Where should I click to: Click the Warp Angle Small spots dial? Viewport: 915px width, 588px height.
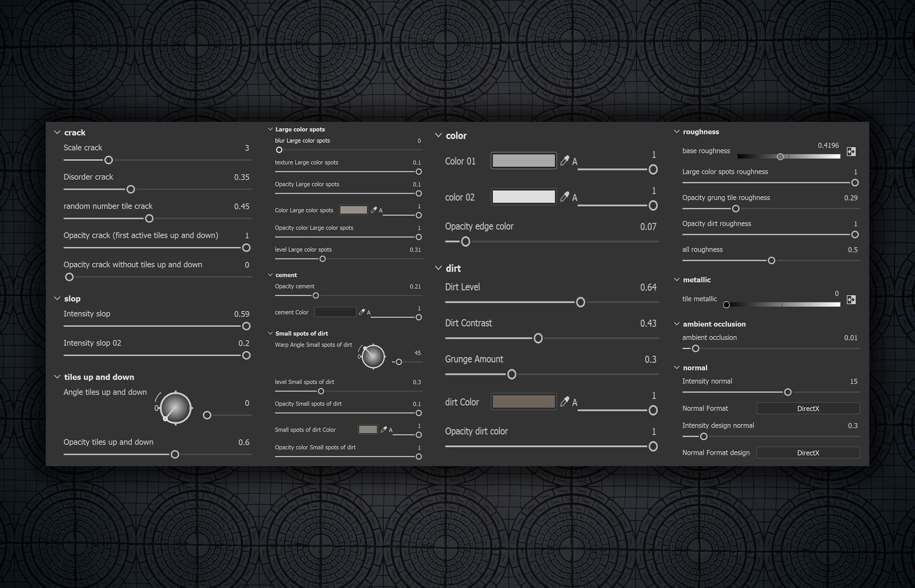[373, 357]
